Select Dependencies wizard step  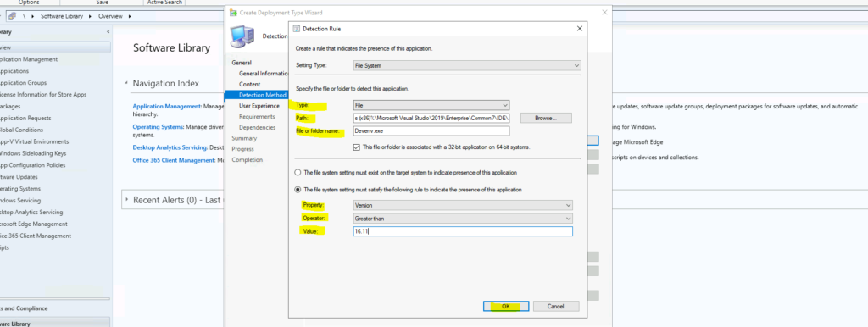(x=258, y=127)
